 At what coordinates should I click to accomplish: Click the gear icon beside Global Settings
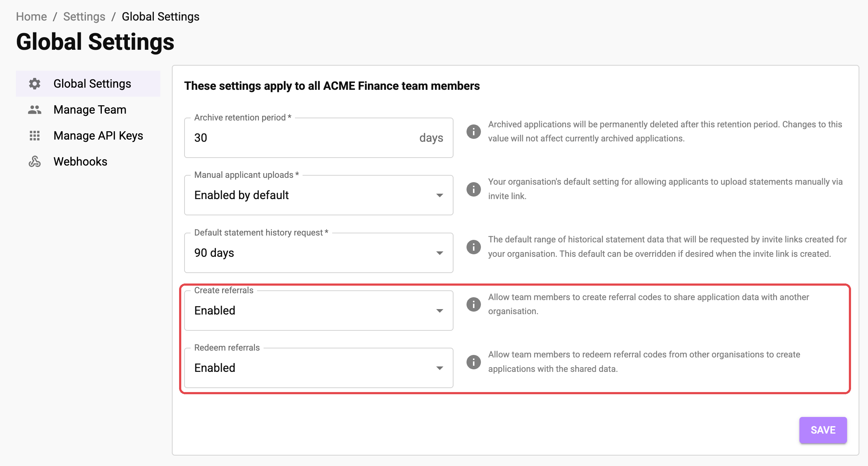tap(35, 84)
